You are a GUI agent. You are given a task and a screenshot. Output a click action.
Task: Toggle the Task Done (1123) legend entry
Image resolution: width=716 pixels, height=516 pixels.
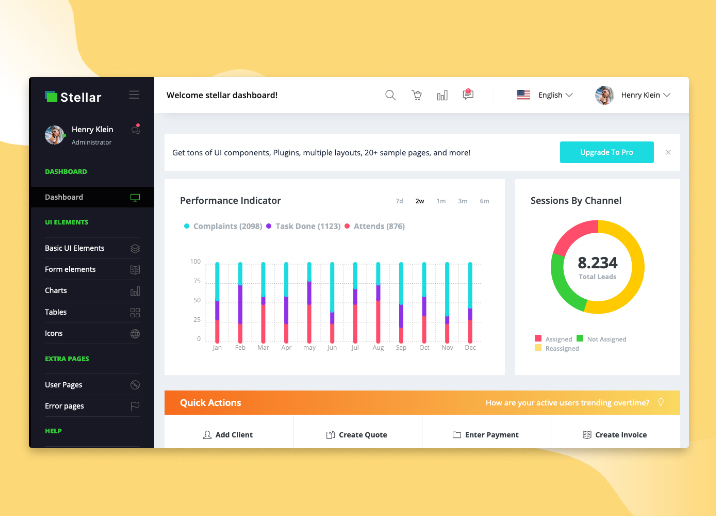pos(303,226)
